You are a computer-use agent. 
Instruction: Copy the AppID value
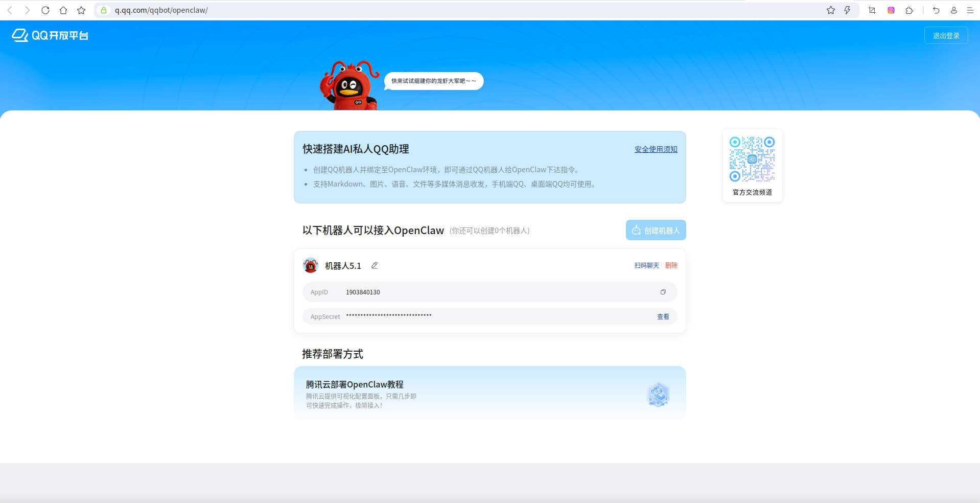coord(663,292)
